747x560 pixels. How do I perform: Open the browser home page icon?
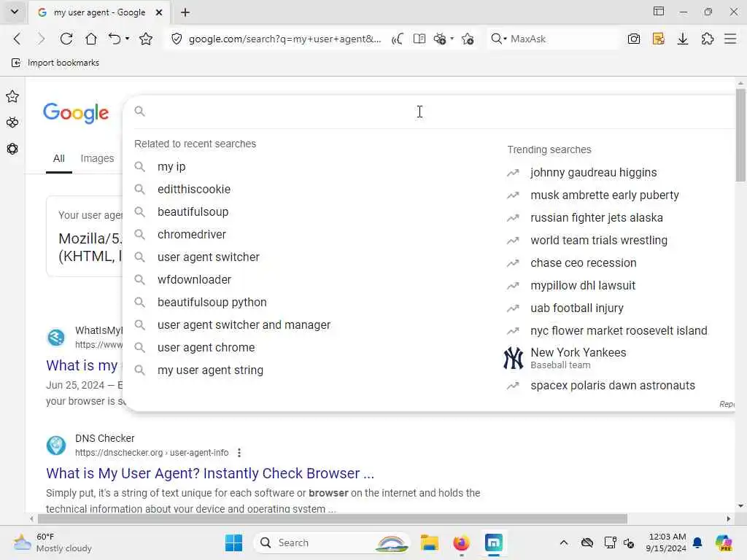(x=90, y=39)
